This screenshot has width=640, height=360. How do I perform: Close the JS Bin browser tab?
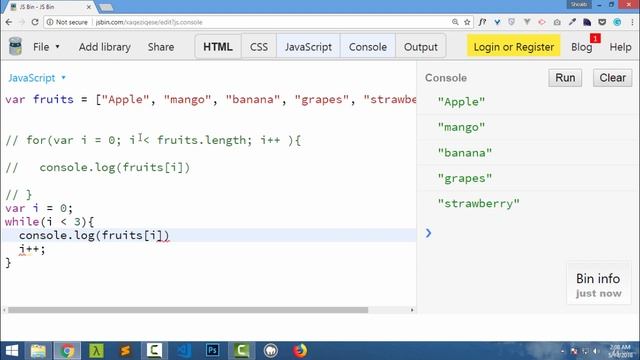tap(89, 7)
